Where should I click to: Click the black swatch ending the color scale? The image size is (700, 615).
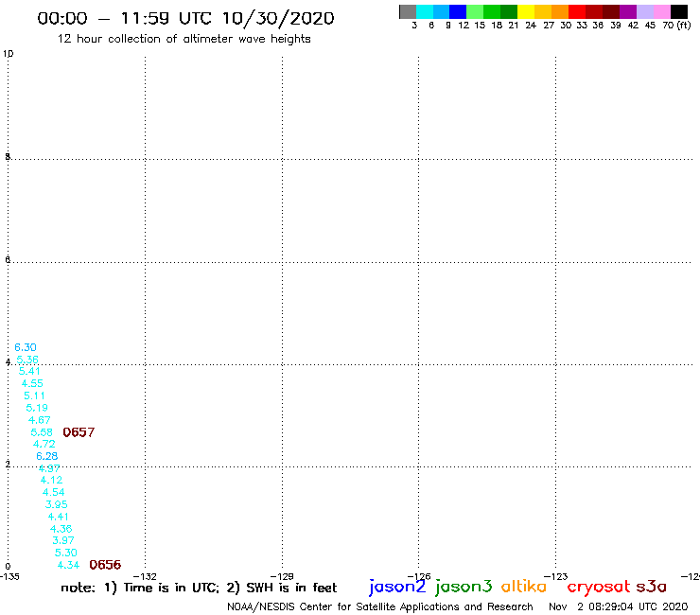[x=679, y=12]
